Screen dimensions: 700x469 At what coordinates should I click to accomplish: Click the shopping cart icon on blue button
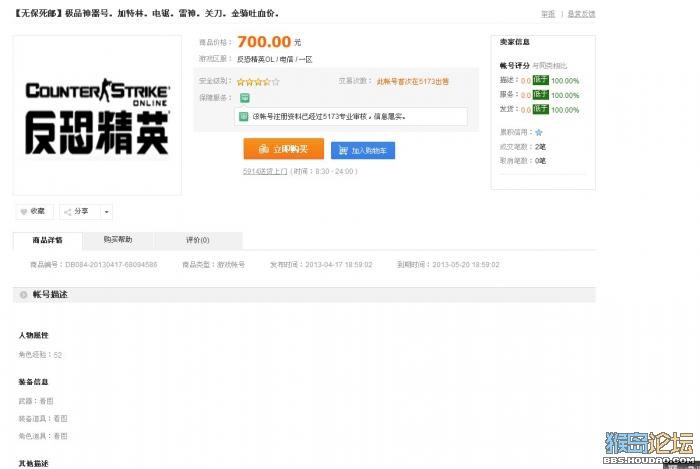click(x=343, y=150)
